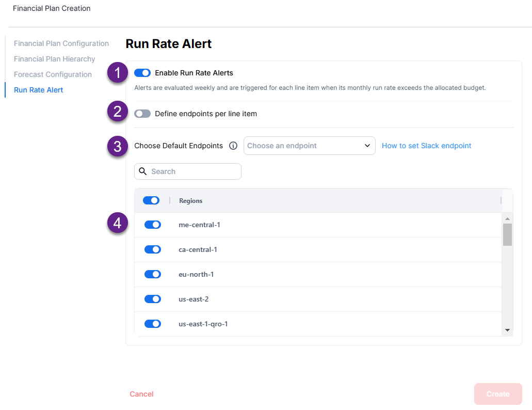Screen dimensions: 532x410
Task: Click the magnifier icon in search box
Action: click(143, 171)
